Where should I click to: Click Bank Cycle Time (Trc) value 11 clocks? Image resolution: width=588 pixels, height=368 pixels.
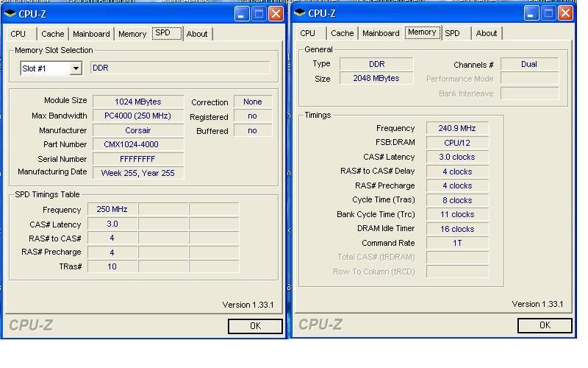tap(457, 214)
